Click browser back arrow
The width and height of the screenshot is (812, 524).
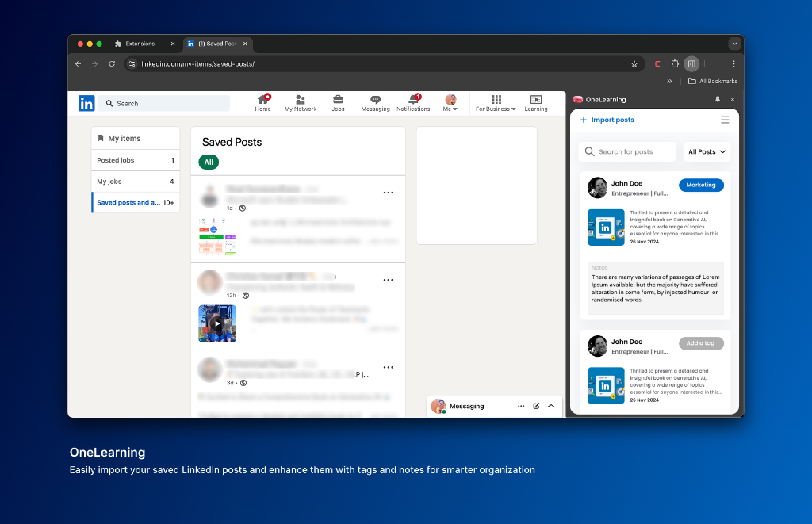tap(79, 64)
